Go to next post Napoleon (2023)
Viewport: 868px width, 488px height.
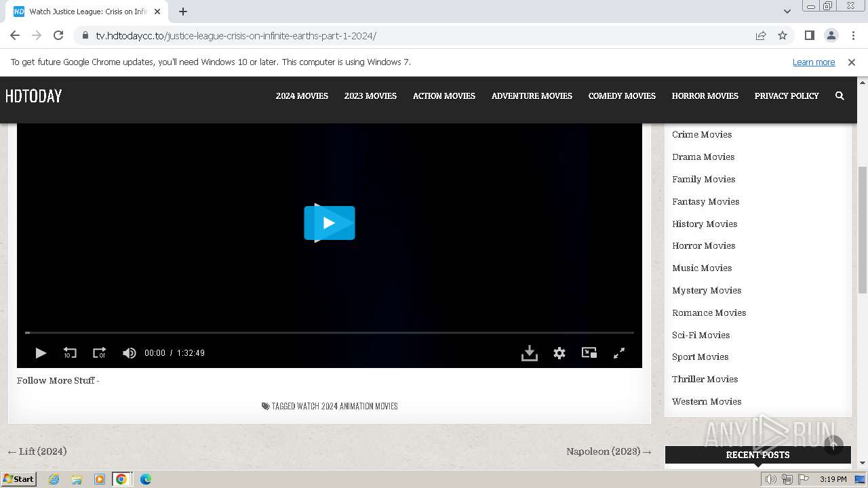[x=609, y=451]
